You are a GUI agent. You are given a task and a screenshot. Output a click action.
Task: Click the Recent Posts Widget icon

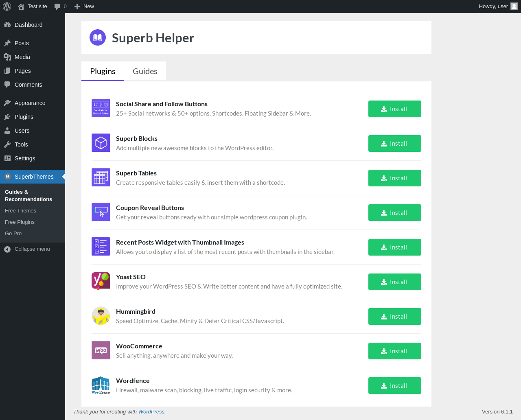tap(101, 247)
